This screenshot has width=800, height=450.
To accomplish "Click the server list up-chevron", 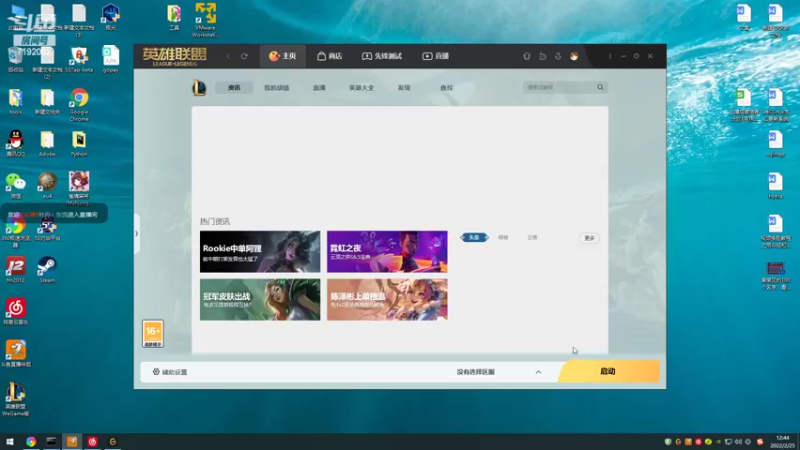I will click(x=538, y=372).
